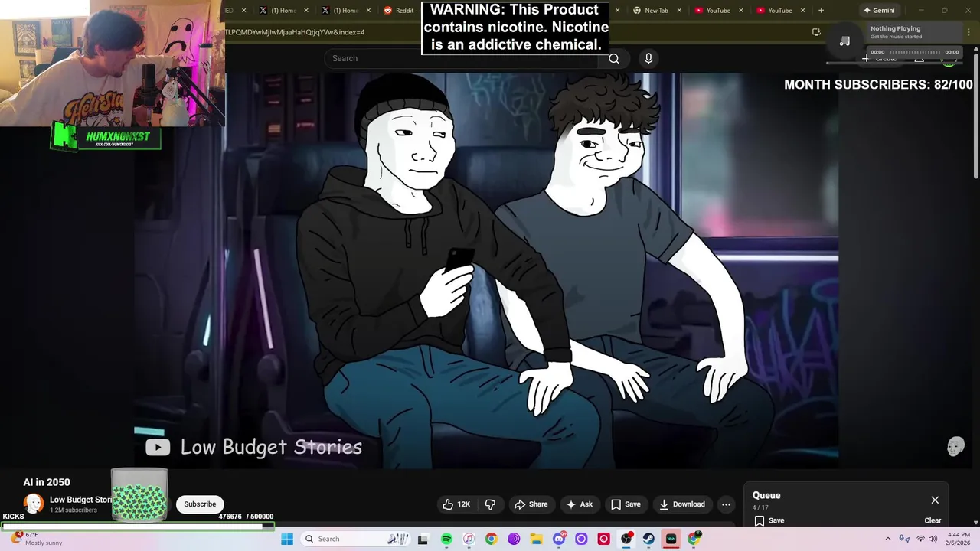Dislike the AI in 2050 video
The width and height of the screenshot is (980, 551).
pos(491,504)
